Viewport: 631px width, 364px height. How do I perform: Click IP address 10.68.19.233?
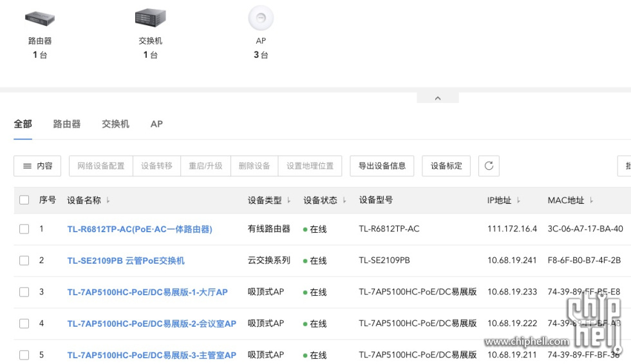click(x=513, y=292)
